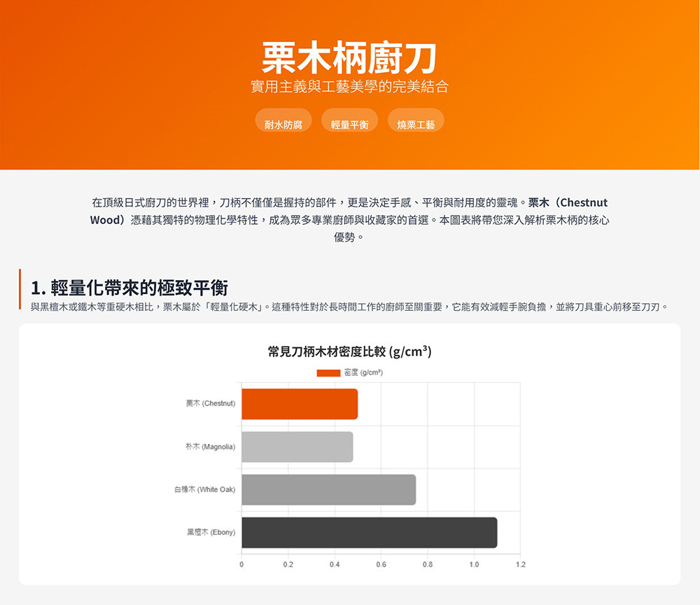Click the orange Chestnut density bar

(x=300, y=404)
